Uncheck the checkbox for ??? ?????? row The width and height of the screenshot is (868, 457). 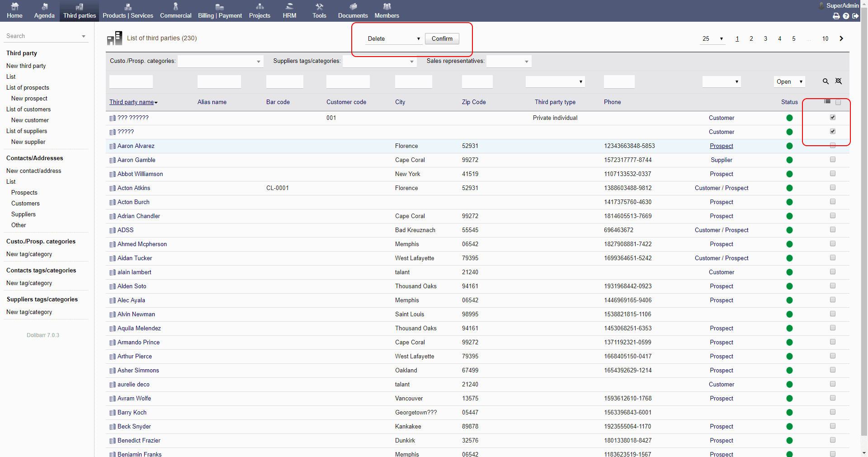[x=833, y=118]
